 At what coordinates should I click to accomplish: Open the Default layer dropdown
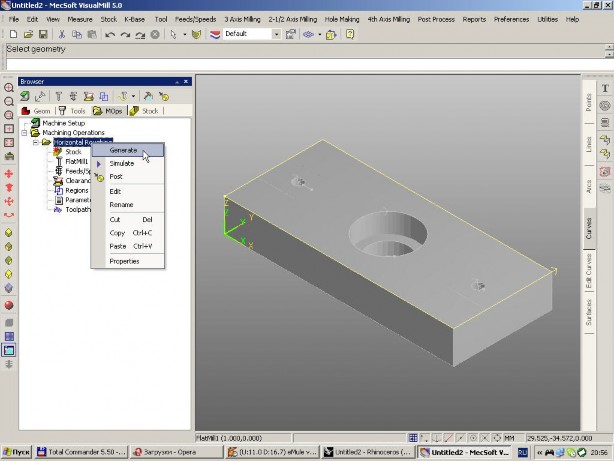click(x=276, y=34)
